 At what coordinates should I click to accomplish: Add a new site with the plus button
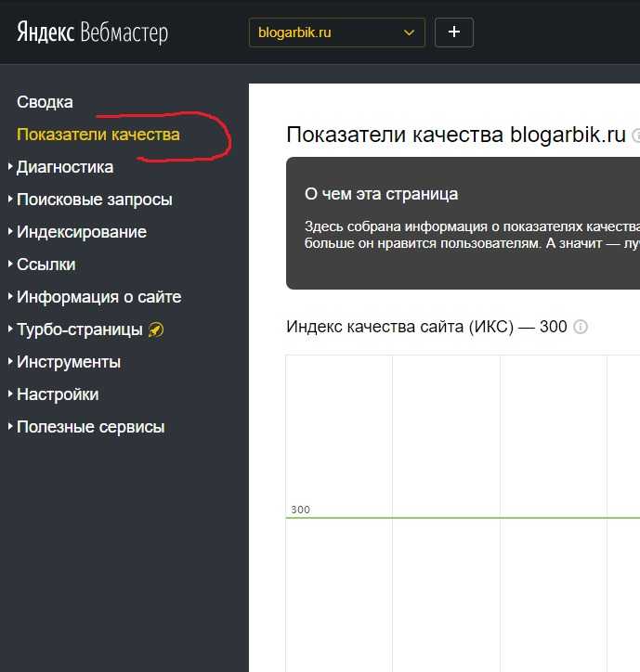point(454,32)
